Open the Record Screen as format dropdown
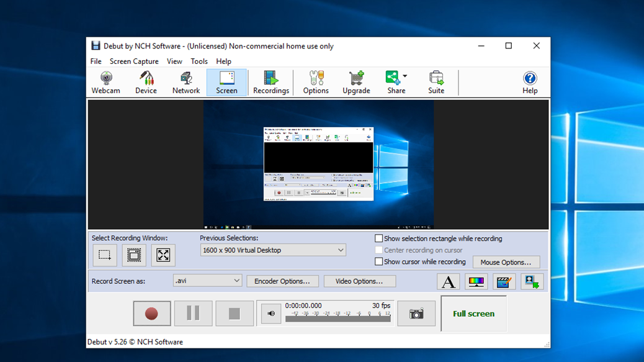Image resolution: width=644 pixels, height=362 pixels. (207, 281)
